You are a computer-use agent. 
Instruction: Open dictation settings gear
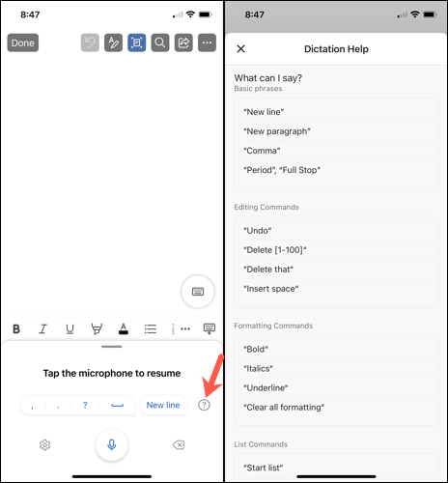44,445
